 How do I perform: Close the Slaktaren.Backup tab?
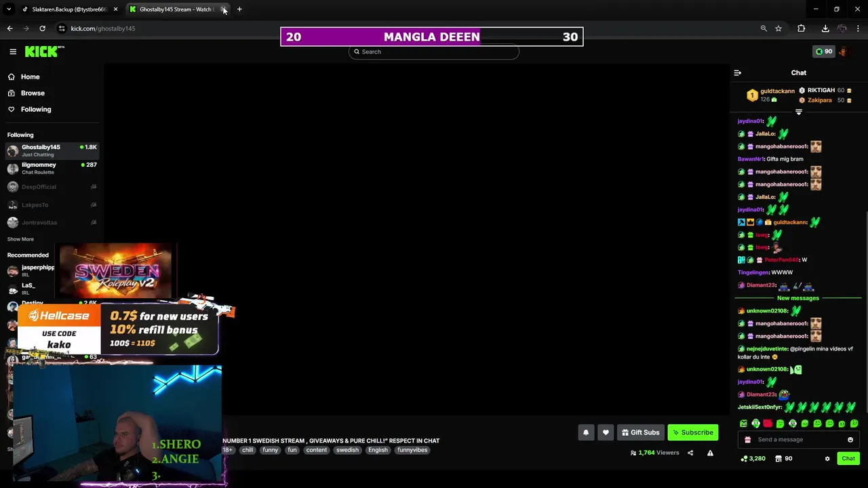point(115,9)
